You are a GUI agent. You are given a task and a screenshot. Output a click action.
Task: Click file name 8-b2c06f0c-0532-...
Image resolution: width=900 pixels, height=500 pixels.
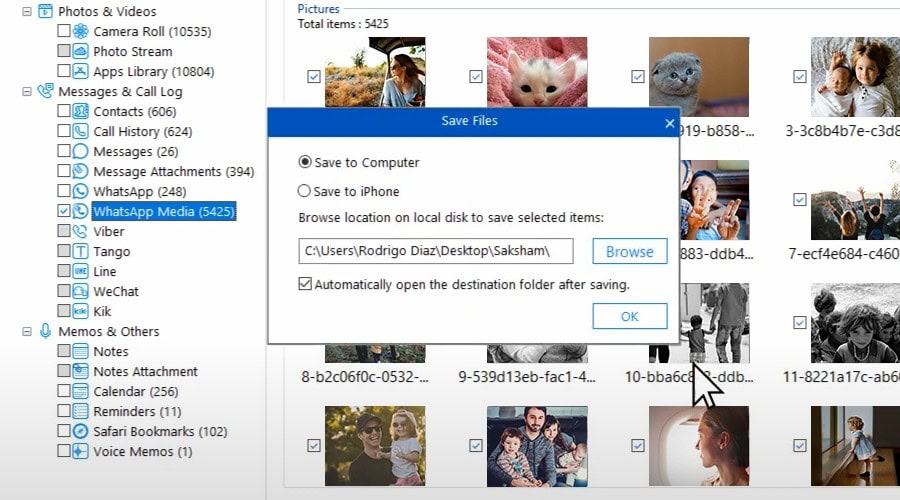tap(364, 377)
